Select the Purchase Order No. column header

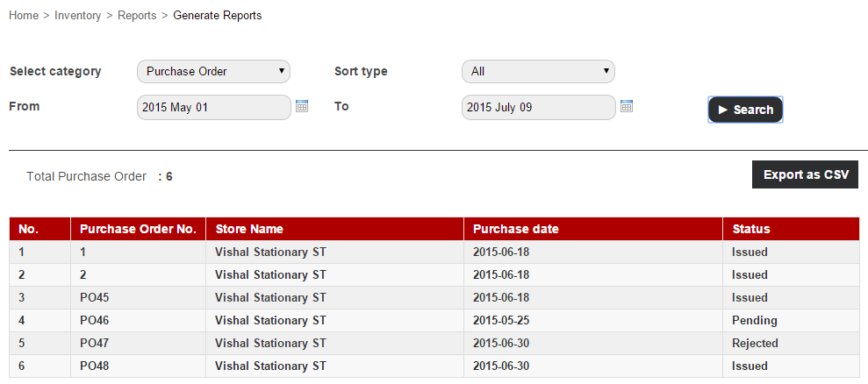pos(138,229)
